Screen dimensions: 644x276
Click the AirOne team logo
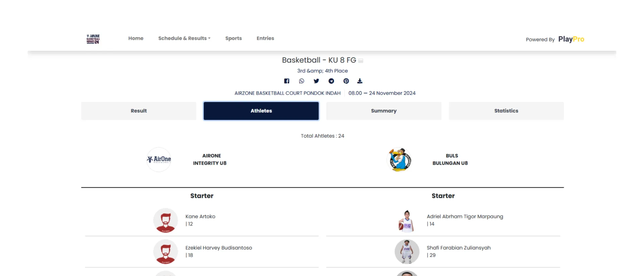pyautogui.click(x=159, y=160)
